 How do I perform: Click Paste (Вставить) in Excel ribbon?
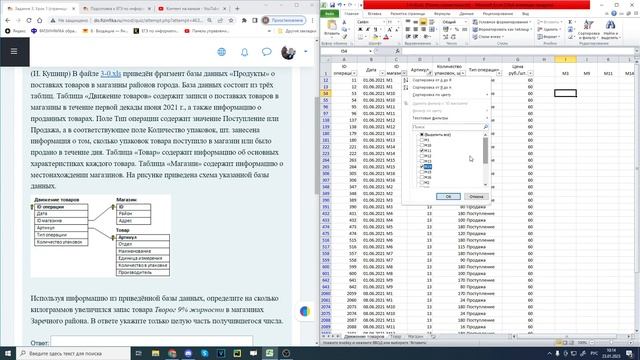tap(332, 28)
